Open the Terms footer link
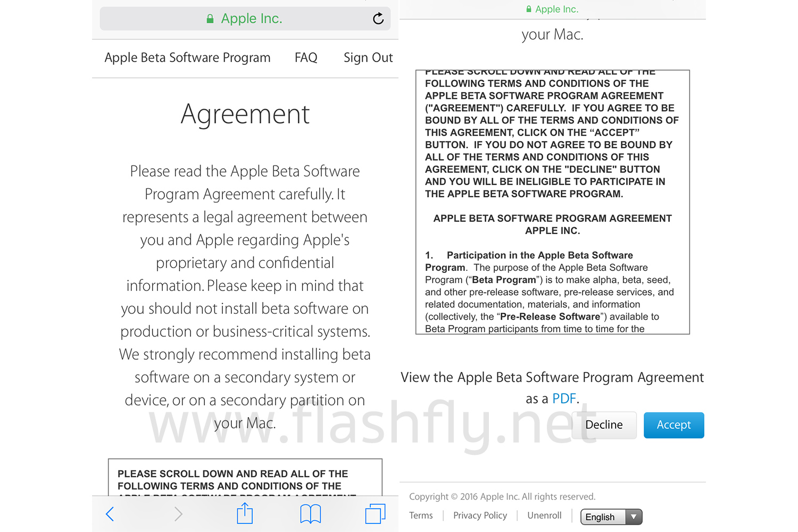Screen dimensions: 798x532 (x=421, y=516)
